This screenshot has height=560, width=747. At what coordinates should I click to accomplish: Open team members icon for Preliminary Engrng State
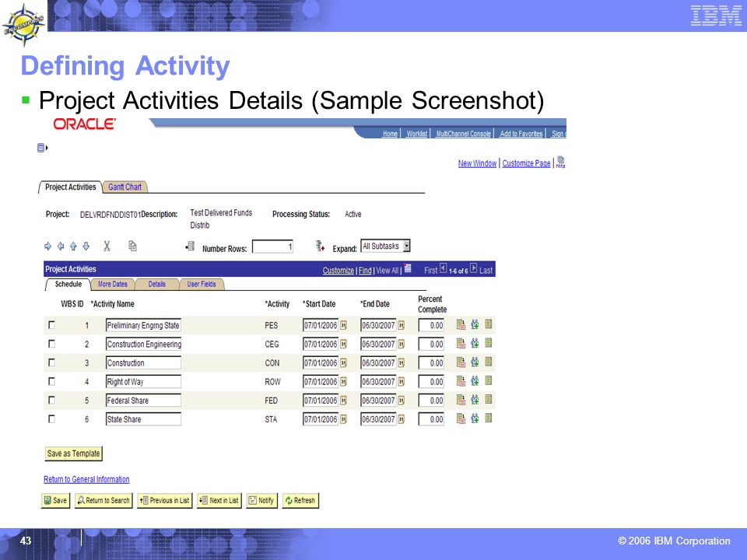pyautogui.click(x=475, y=325)
